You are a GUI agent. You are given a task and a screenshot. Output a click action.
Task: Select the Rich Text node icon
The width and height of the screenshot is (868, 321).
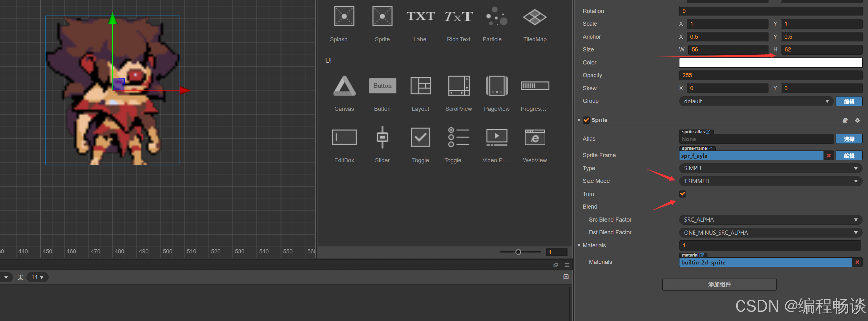coord(458,16)
